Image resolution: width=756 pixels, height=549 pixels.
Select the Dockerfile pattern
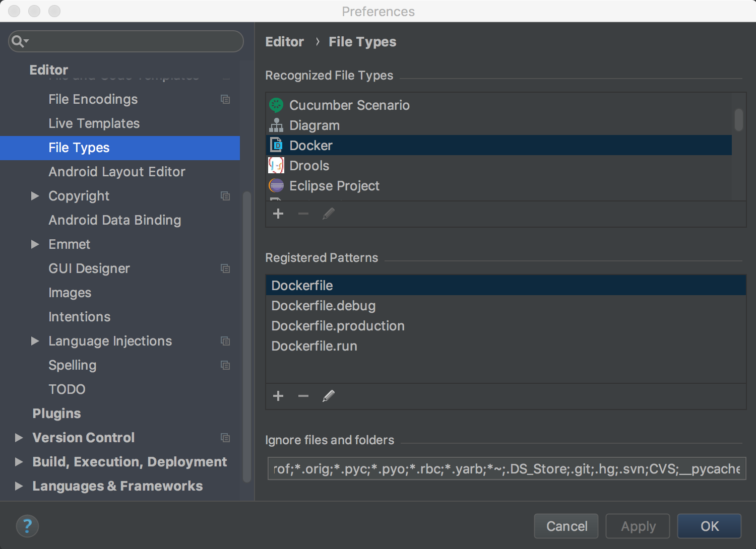point(506,285)
